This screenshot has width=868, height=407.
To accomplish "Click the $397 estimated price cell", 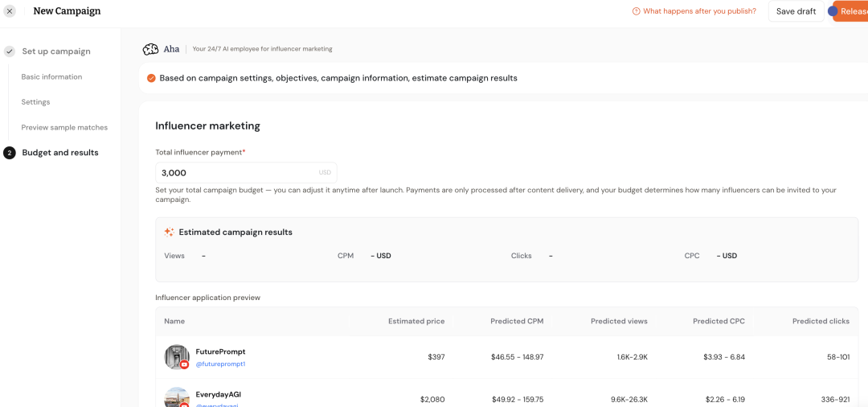I will (x=436, y=357).
